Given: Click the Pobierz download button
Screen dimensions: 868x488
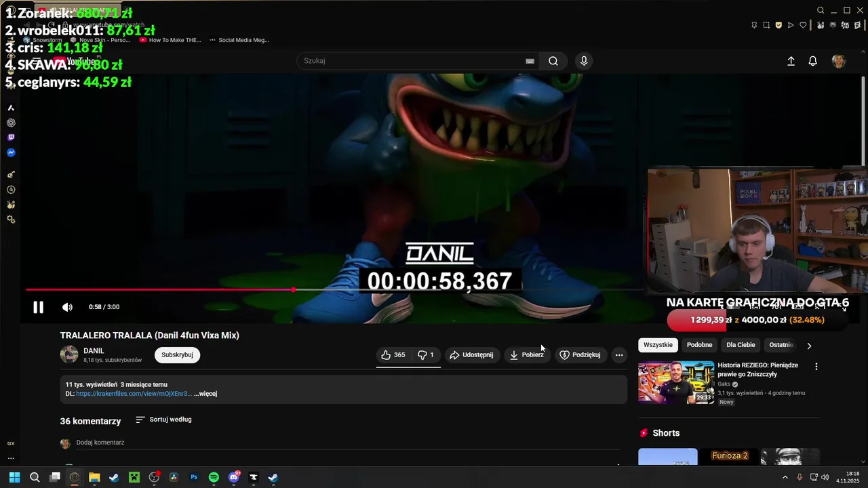Looking at the screenshot, I should (527, 354).
